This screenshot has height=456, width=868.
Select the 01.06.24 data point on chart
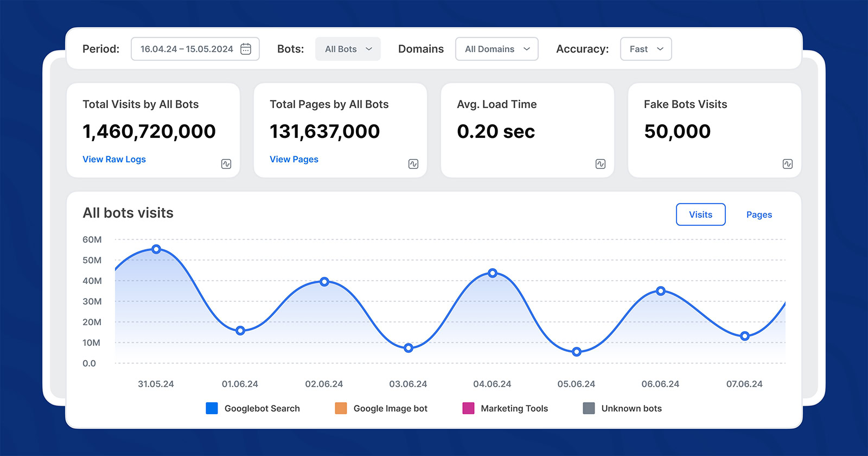(240, 331)
